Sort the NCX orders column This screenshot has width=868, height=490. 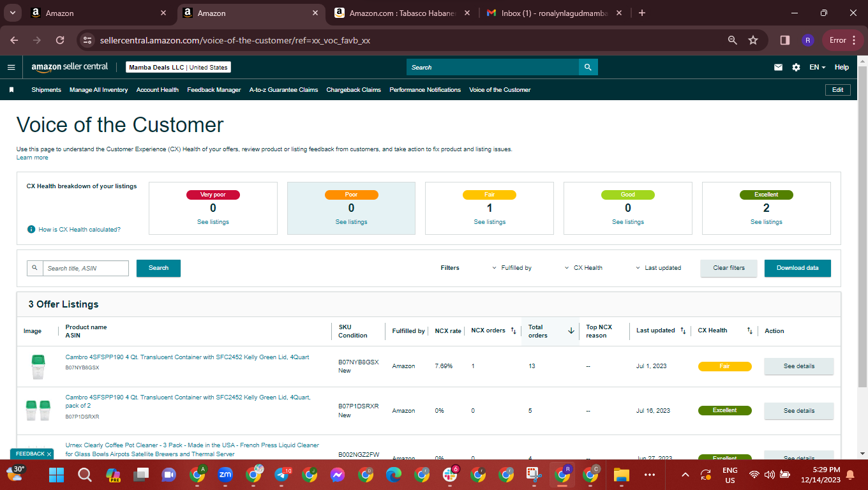pyautogui.click(x=513, y=330)
